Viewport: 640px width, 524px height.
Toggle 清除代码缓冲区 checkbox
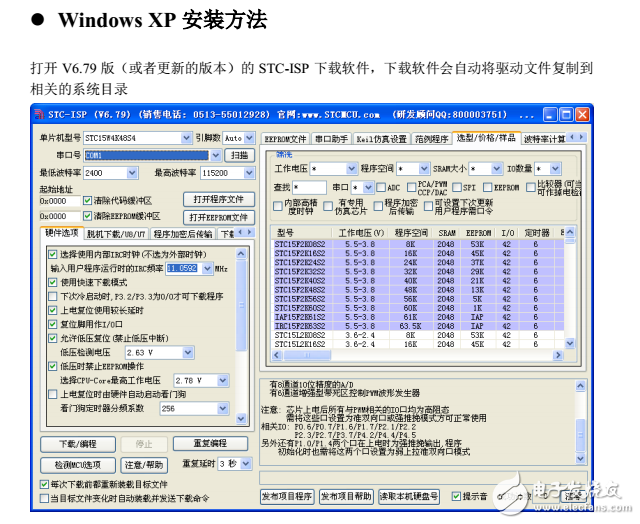[87, 200]
